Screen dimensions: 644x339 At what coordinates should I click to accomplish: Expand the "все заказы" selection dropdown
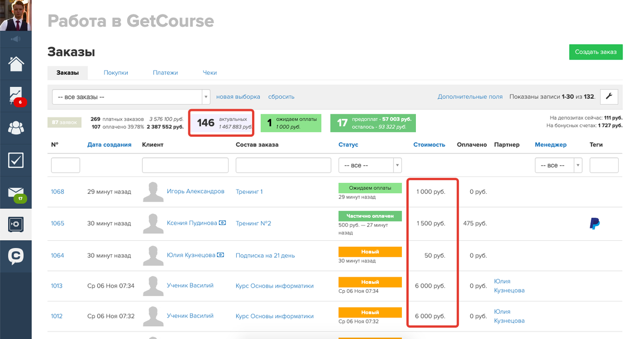[x=131, y=97]
